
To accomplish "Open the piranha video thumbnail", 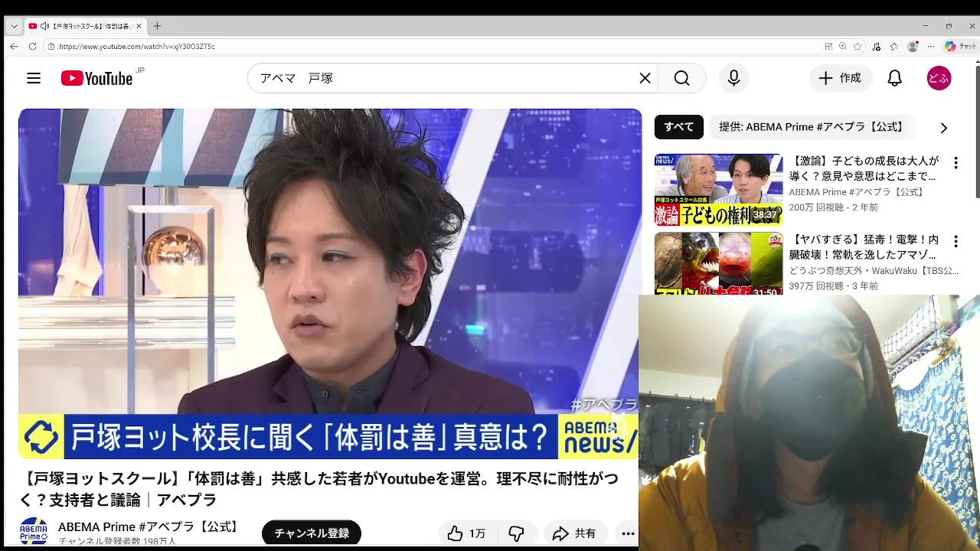I will click(x=718, y=263).
